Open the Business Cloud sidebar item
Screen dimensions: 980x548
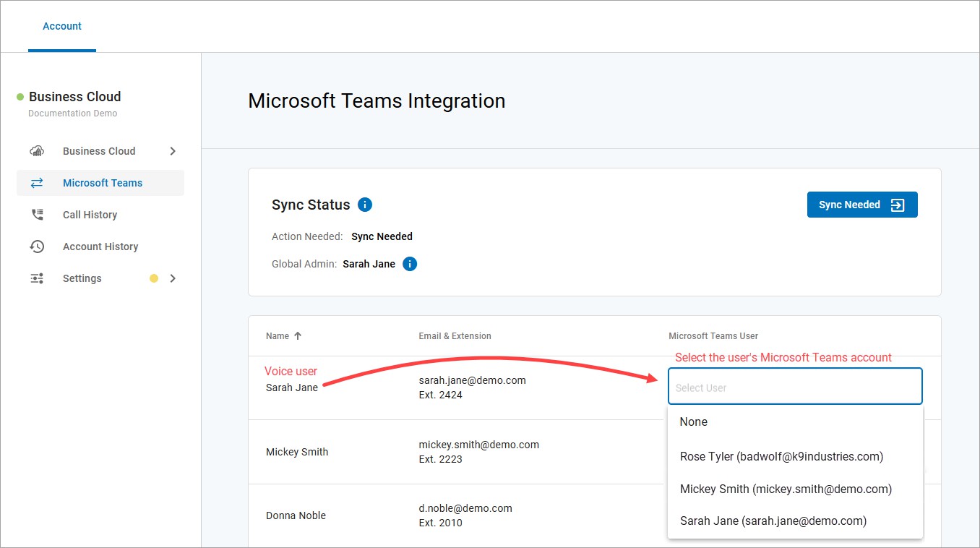(100, 151)
